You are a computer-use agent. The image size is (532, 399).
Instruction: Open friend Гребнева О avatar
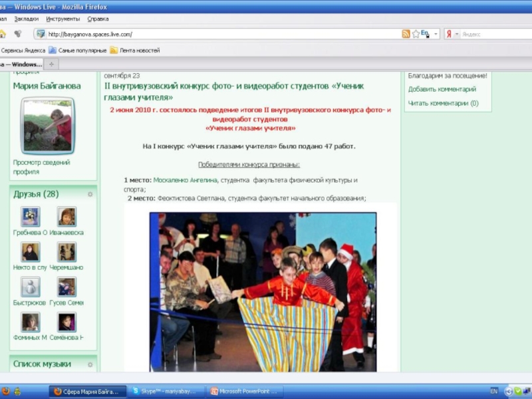(x=30, y=217)
